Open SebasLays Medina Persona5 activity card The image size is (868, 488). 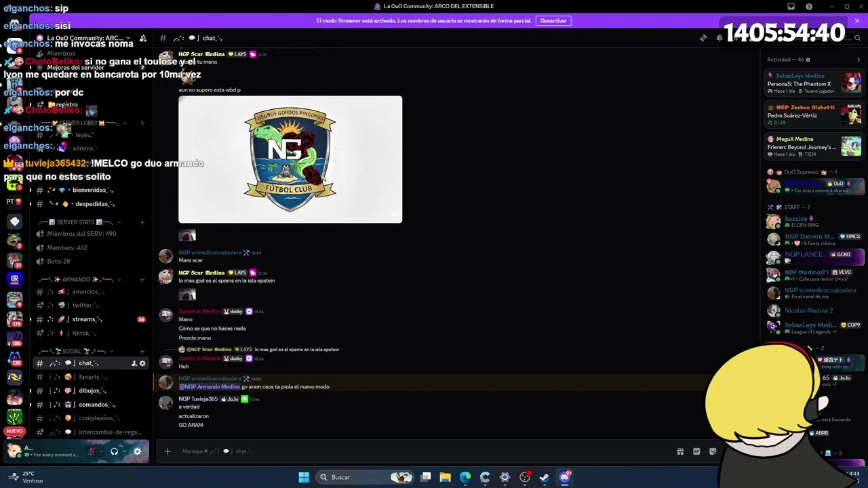814,83
